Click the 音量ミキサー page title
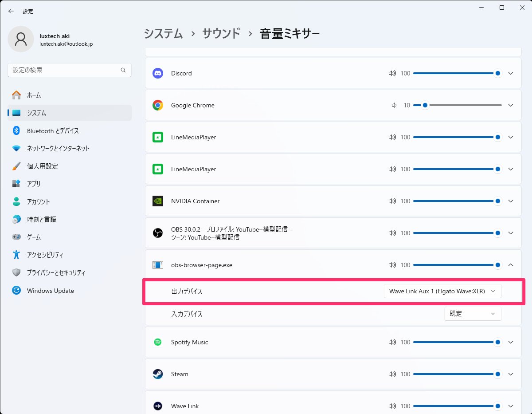 [x=289, y=34]
